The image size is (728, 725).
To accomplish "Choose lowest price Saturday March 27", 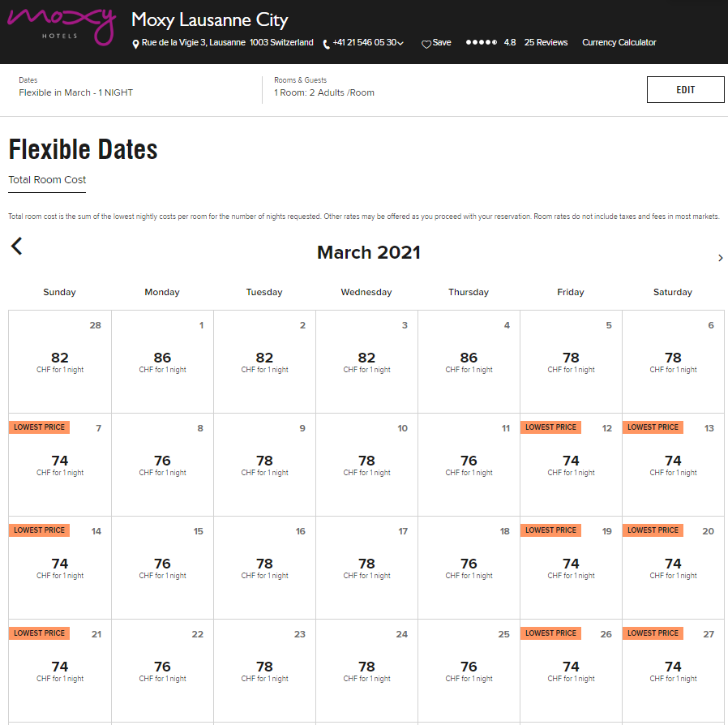I will coord(673,671).
